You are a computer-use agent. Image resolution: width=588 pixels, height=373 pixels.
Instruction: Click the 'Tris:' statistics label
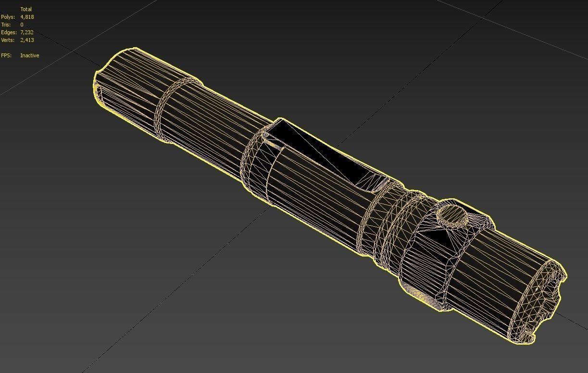(6, 25)
